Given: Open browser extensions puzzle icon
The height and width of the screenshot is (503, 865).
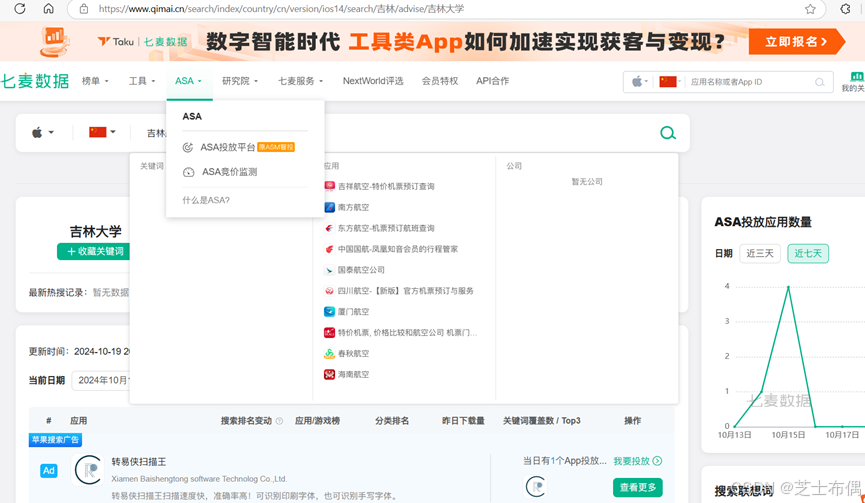Looking at the screenshot, I should [x=845, y=8].
